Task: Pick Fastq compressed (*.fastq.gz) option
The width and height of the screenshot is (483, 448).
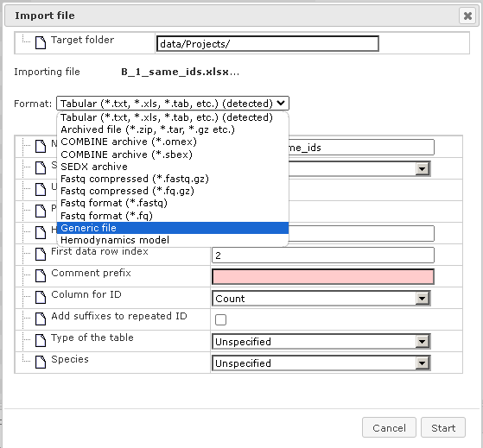Action: (x=173, y=179)
